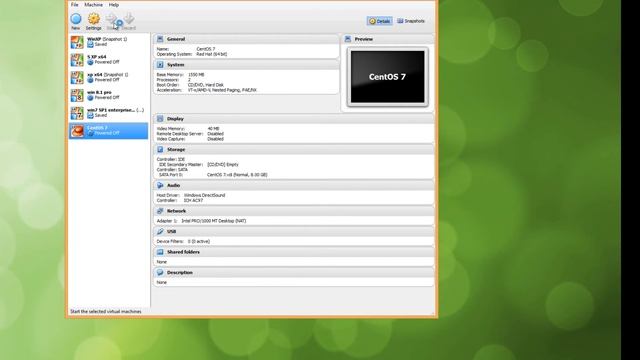The height and width of the screenshot is (360, 640).
Task: Click the Saved state icon under WinXP
Action: click(90, 44)
